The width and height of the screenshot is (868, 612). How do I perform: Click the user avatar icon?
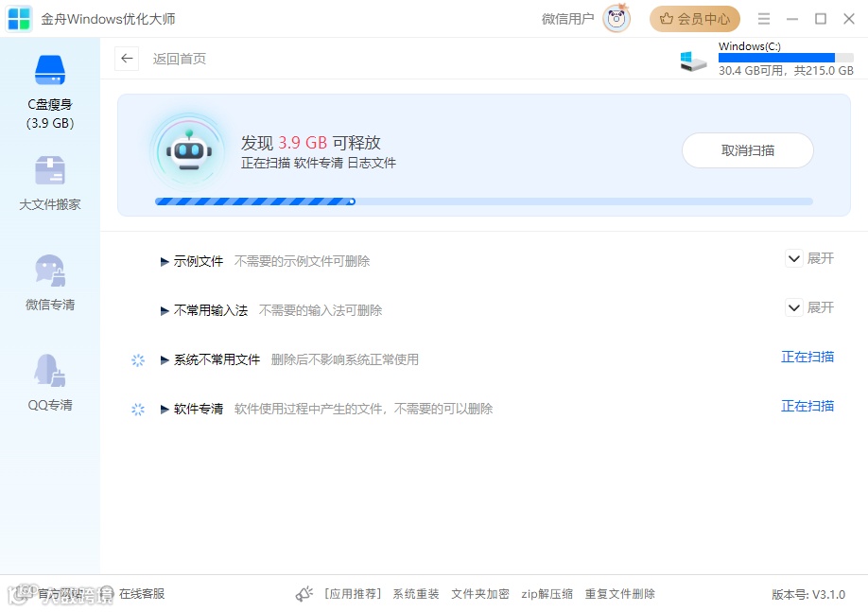(616, 19)
